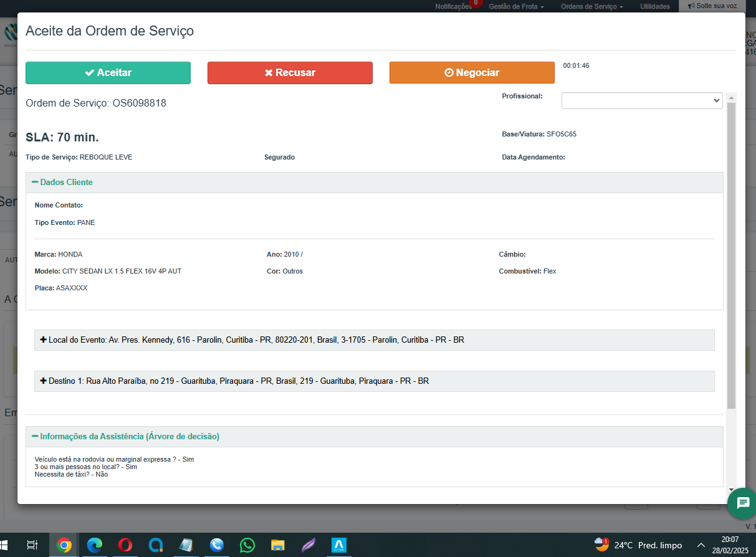Open the Utilidades menu
The height and width of the screenshot is (557, 756).
click(655, 6)
